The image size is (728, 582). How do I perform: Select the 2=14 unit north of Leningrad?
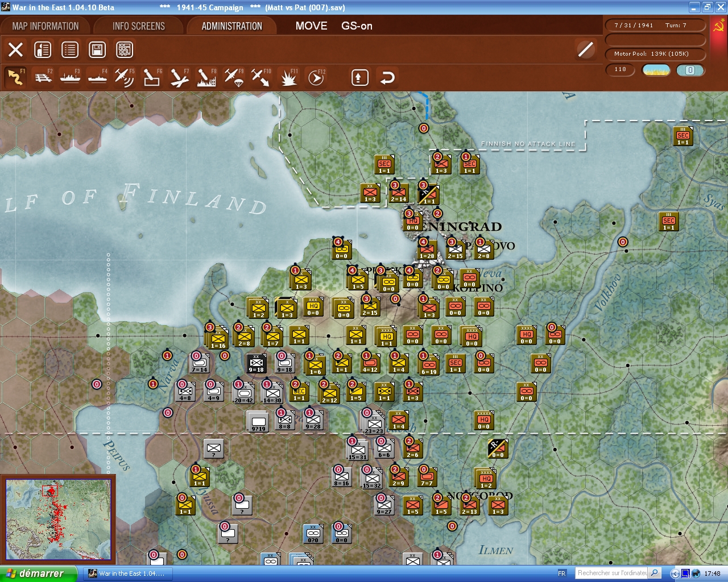point(399,193)
